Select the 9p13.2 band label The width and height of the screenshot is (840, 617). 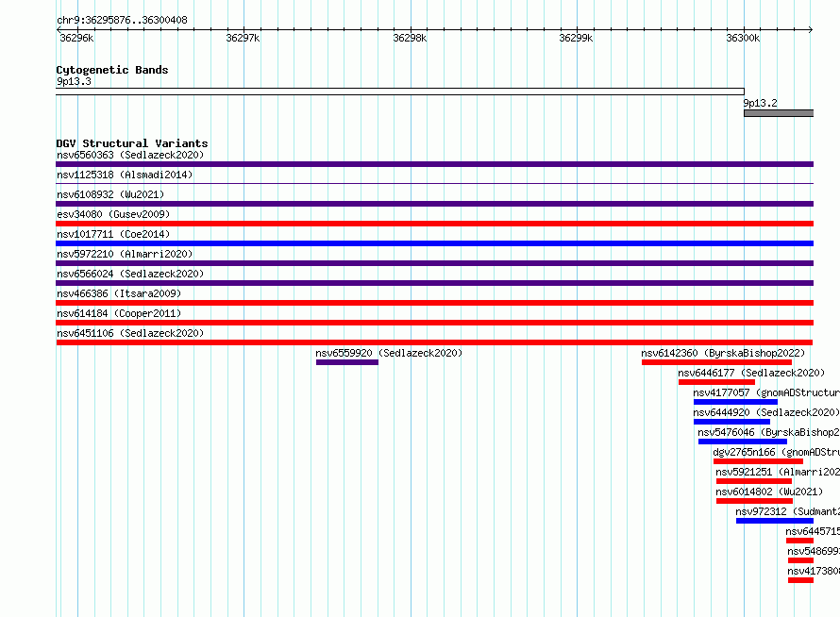tap(760, 103)
